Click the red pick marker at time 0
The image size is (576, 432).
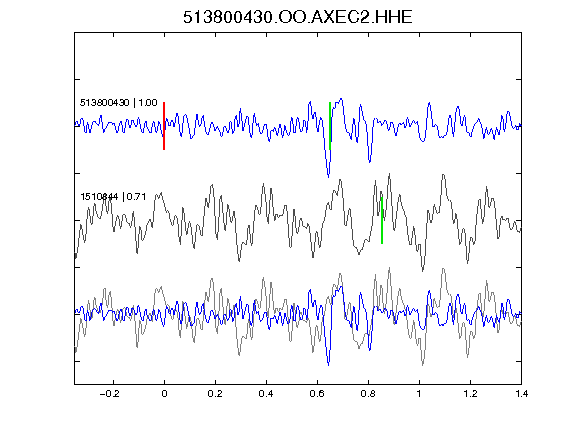[x=164, y=126]
